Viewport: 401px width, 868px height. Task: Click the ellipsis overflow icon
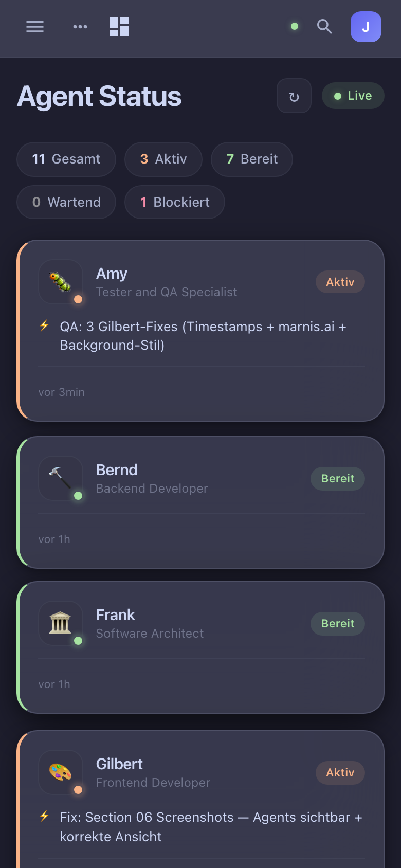point(80,27)
